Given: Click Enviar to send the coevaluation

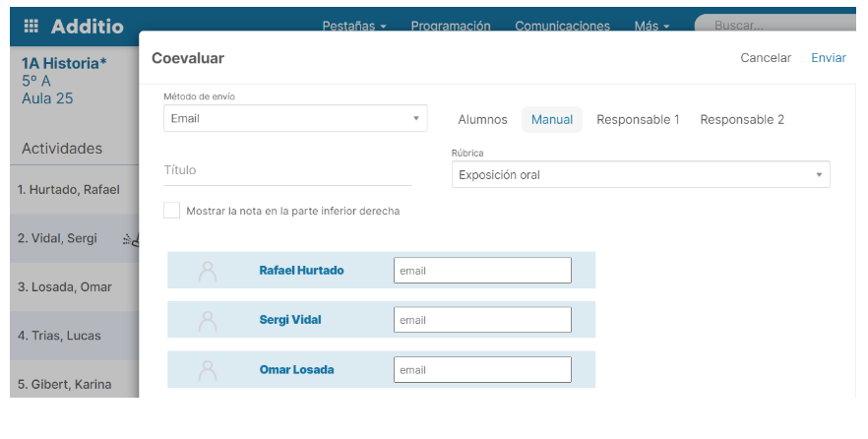Looking at the screenshot, I should click(829, 58).
